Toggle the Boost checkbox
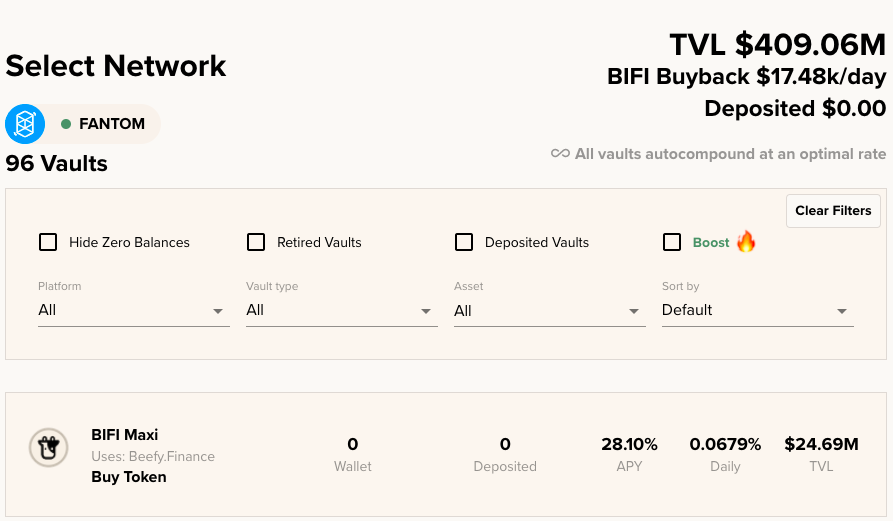893x521 pixels. click(672, 242)
